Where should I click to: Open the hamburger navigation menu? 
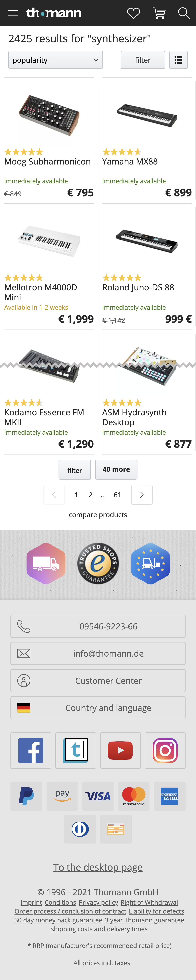pyautogui.click(x=13, y=13)
